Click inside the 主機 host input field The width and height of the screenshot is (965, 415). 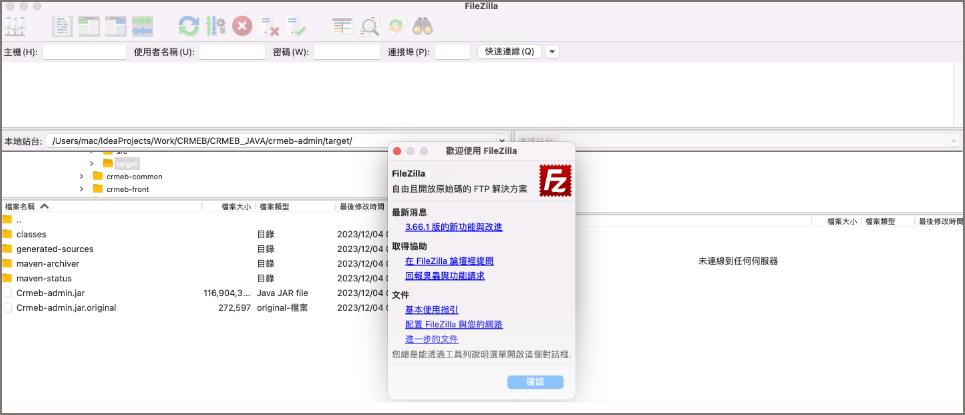(84, 52)
